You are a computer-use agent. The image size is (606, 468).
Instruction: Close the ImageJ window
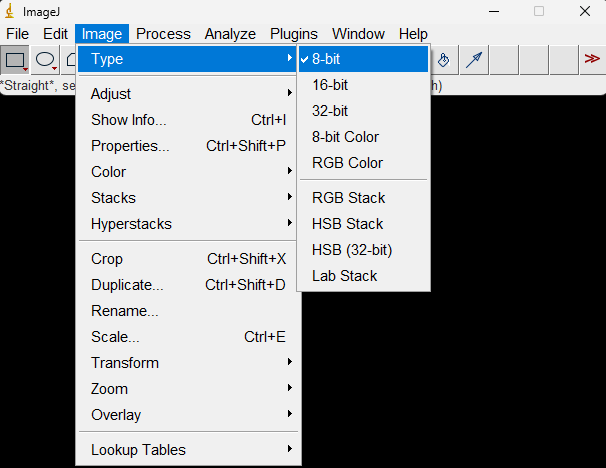click(x=585, y=12)
